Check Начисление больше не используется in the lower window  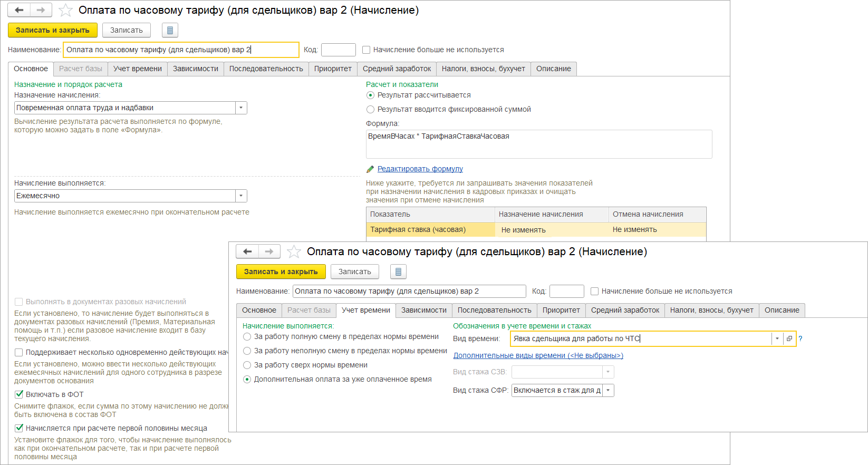pyautogui.click(x=595, y=291)
